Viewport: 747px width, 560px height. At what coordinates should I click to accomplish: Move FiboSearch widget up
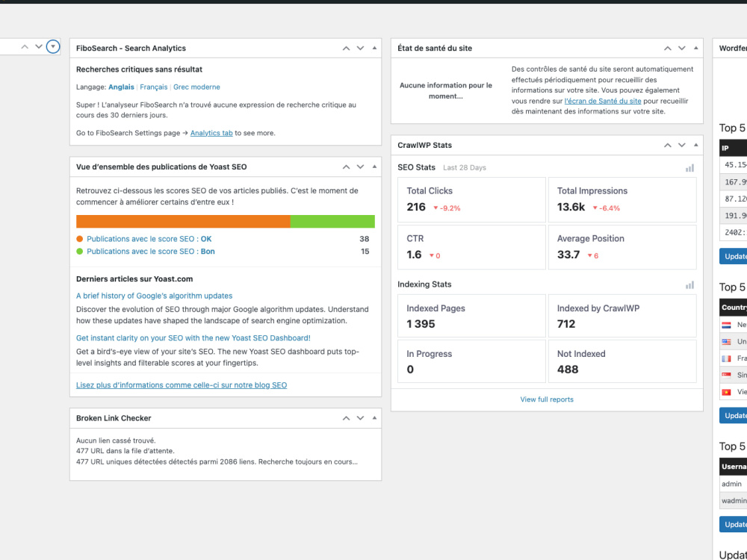[347, 48]
